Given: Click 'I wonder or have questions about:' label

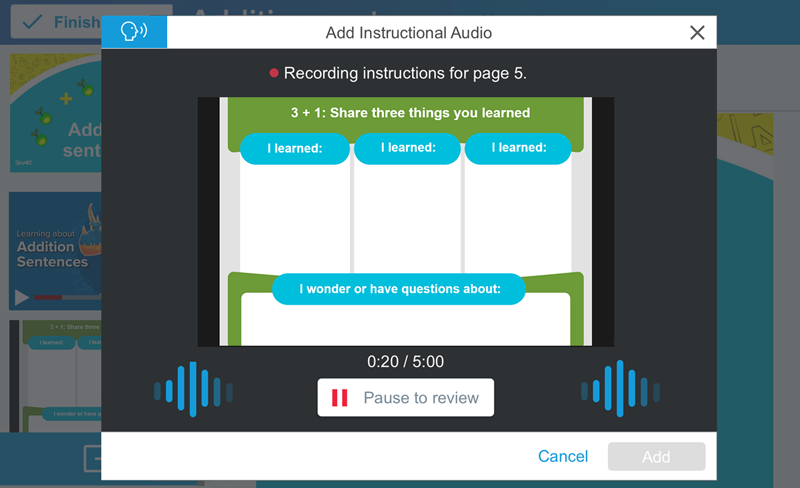Looking at the screenshot, I should coord(399,289).
